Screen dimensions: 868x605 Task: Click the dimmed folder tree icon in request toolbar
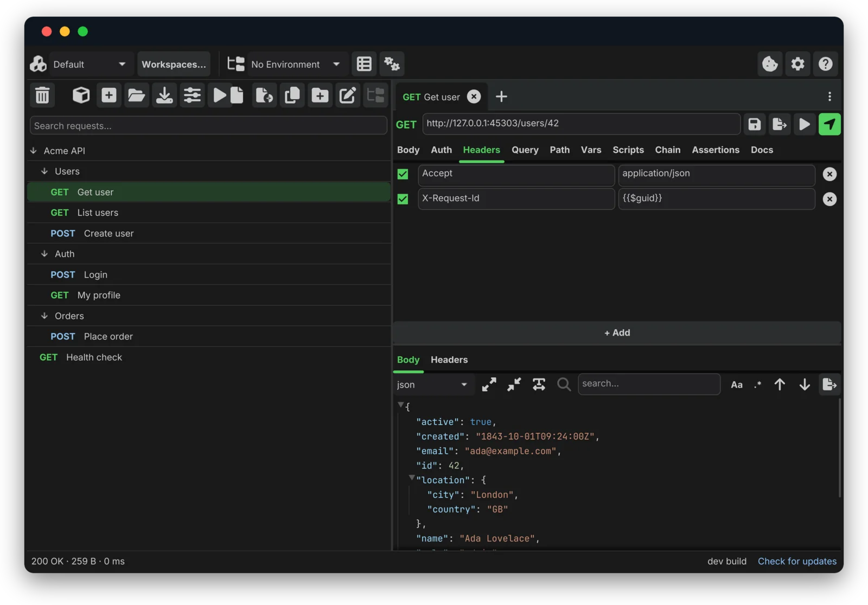(x=375, y=95)
